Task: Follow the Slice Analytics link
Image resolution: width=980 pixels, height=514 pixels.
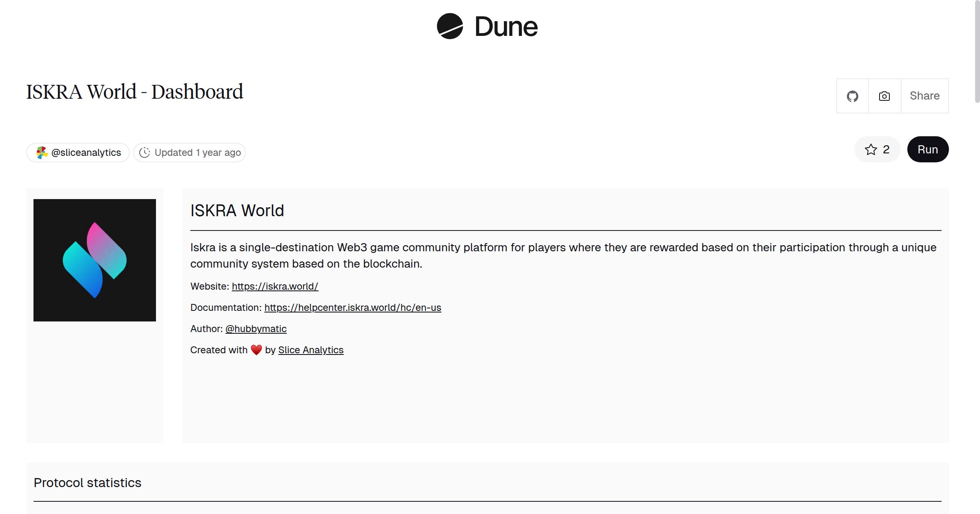Action: [x=310, y=350]
